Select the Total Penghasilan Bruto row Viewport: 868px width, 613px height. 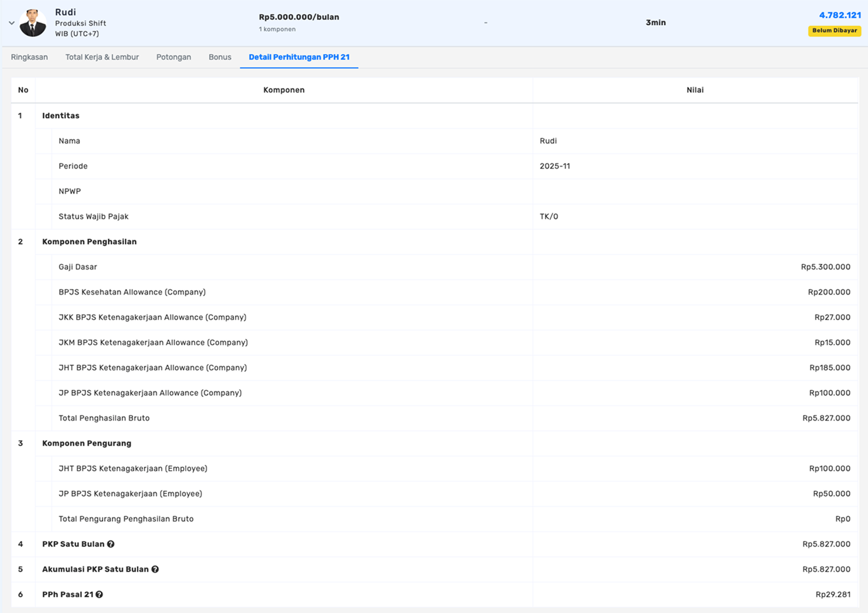click(104, 418)
